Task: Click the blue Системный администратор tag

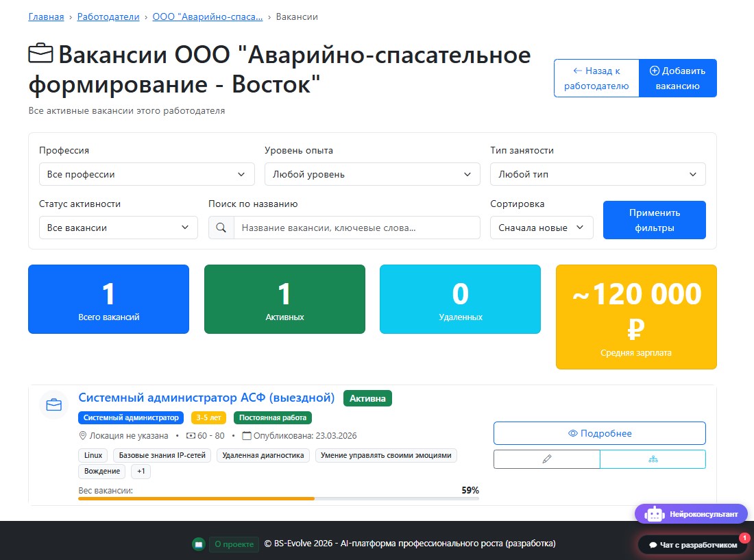Action: click(132, 417)
